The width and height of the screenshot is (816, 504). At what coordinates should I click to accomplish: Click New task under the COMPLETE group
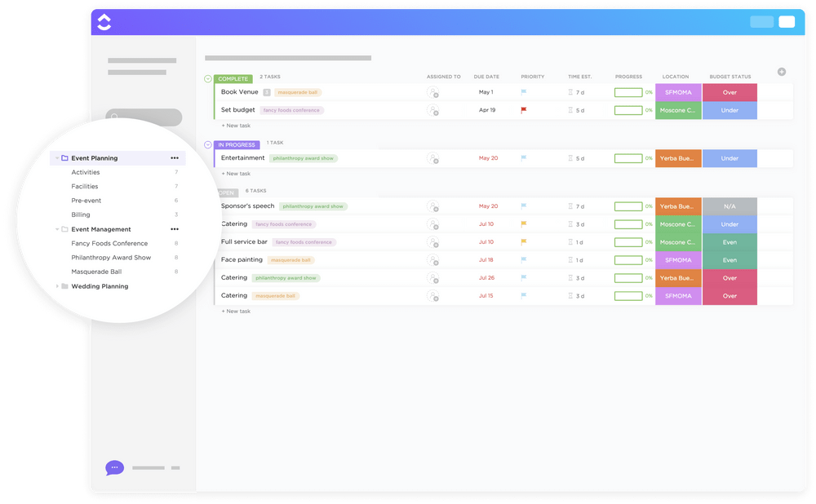[236, 126]
